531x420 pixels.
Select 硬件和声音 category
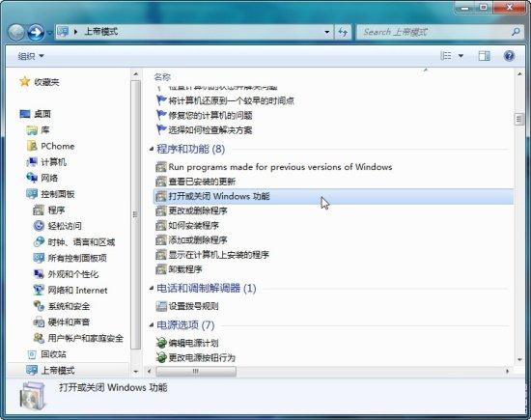[69, 322]
